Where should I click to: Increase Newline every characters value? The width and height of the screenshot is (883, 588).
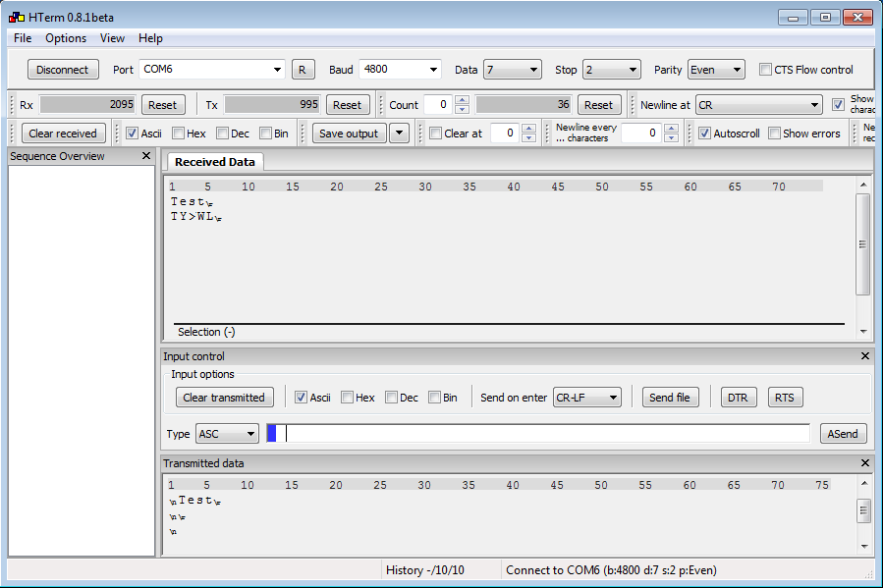(671, 129)
